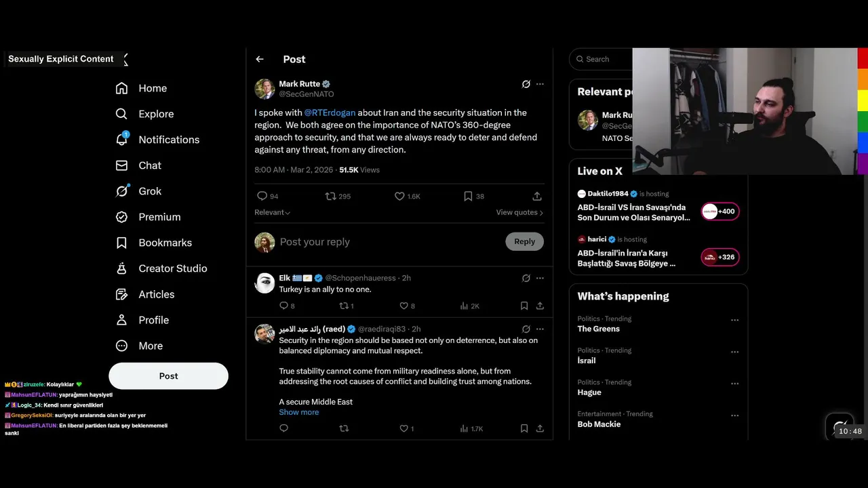Repost Mark Rutte's post with 295 reposts
Screen dimensions: 868x488
coord(331,196)
